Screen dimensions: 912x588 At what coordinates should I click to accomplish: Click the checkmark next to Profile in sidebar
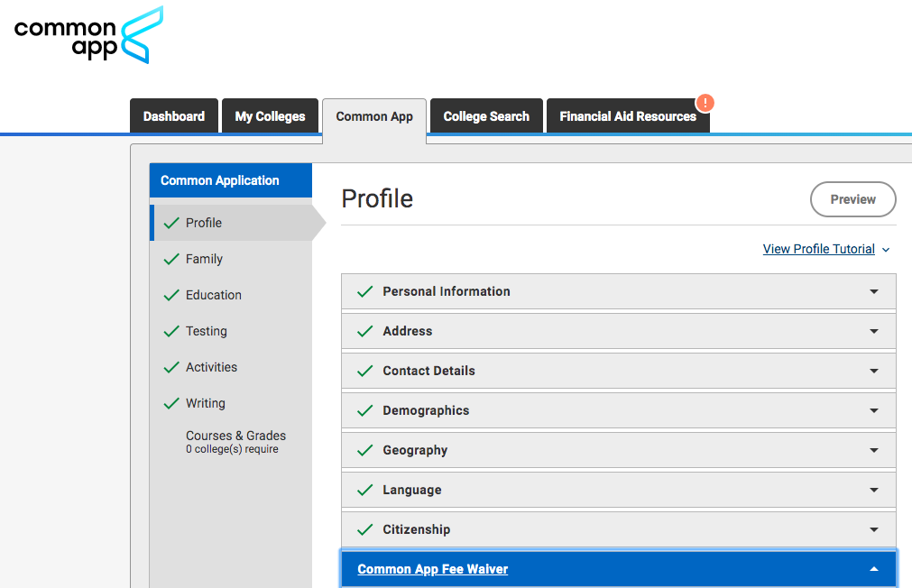coord(171,223)
